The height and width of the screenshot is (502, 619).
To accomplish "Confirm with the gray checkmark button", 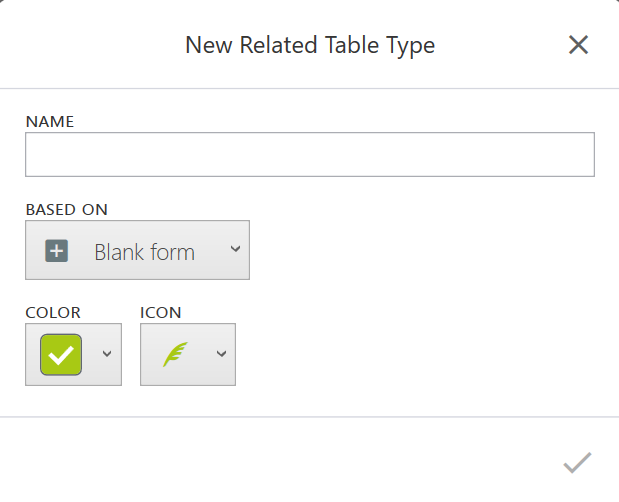I will click(577, 463).
